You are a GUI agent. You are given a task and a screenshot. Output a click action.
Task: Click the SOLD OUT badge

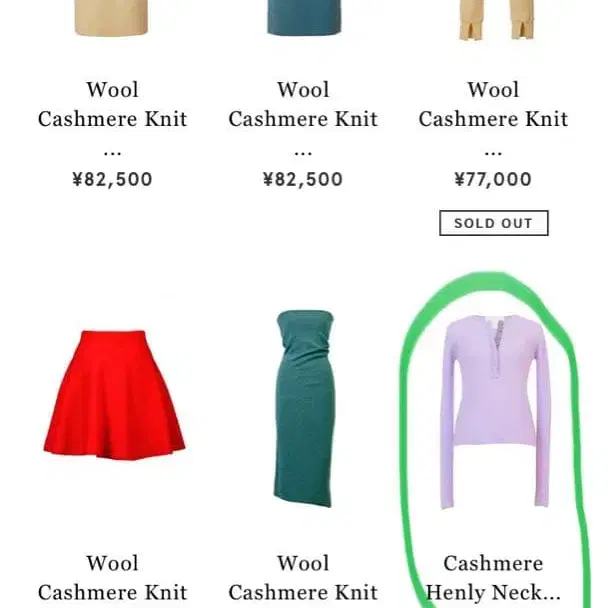pos(494,223)
